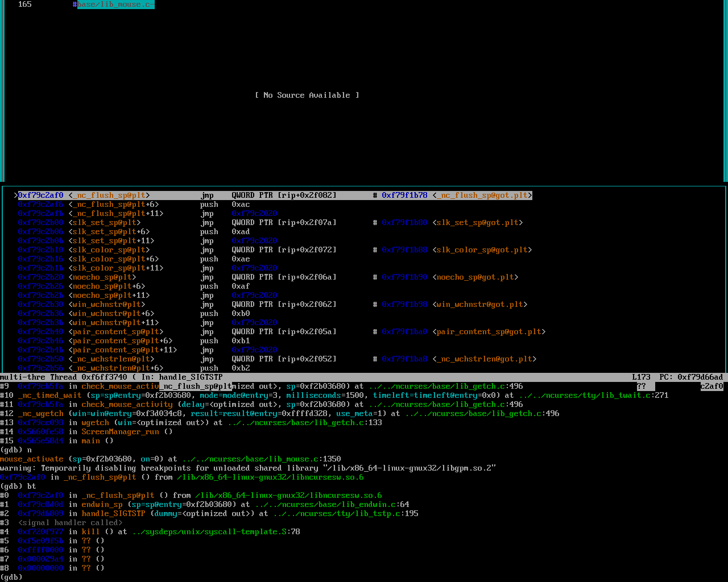Click the syscall-template.S:78 file reference
Image resolution: width=728 pixels, height=582 pixels.
[216, 532]
